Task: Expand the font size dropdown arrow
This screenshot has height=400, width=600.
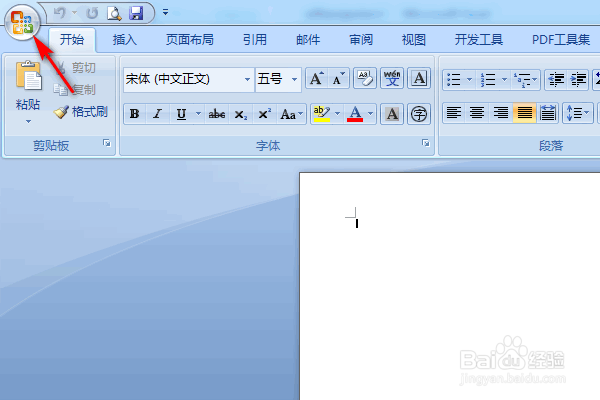Action: 295,80
